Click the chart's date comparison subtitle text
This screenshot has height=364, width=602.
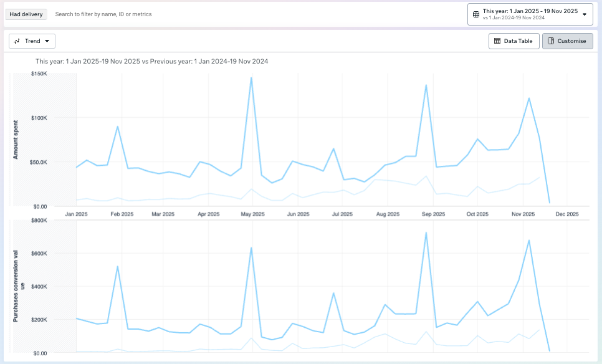tap(151, 61)
